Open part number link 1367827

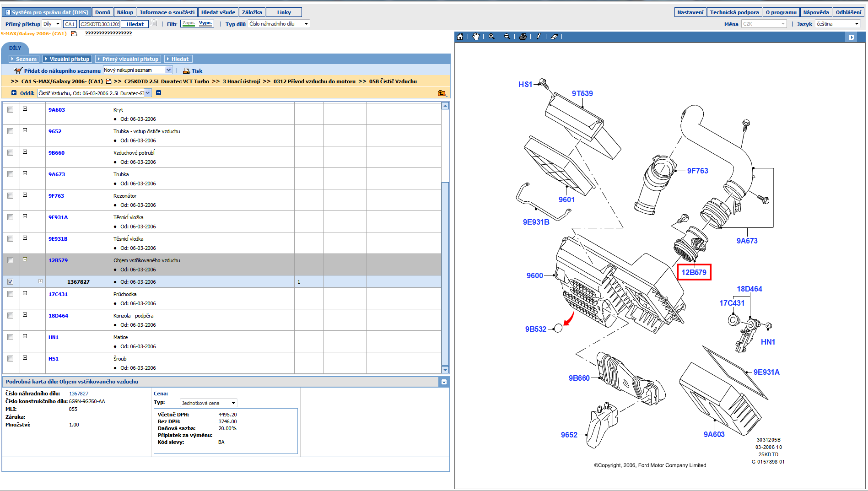pyautogui.click(x=79, y=394)
